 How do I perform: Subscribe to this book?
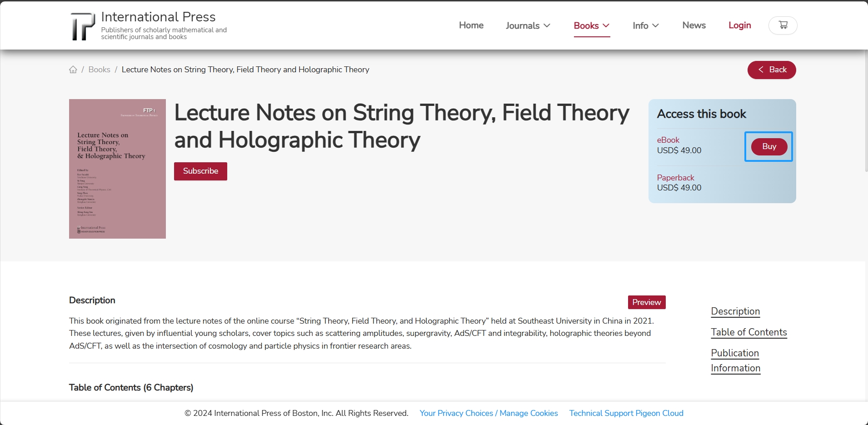[x=200, y=171]
